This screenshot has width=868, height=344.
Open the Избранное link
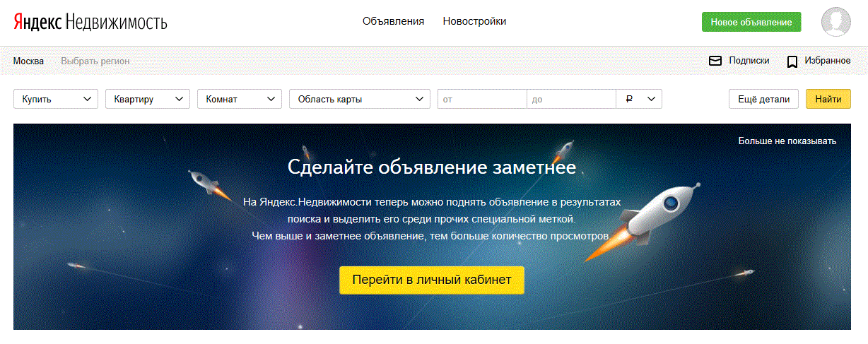pos(828,61)
